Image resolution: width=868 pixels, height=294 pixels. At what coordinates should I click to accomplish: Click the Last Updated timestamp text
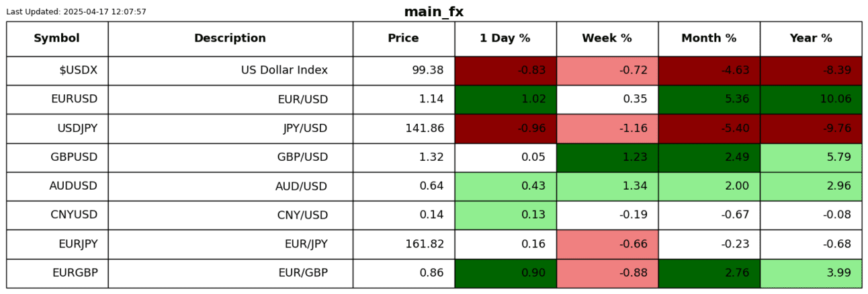click(76, 12)
